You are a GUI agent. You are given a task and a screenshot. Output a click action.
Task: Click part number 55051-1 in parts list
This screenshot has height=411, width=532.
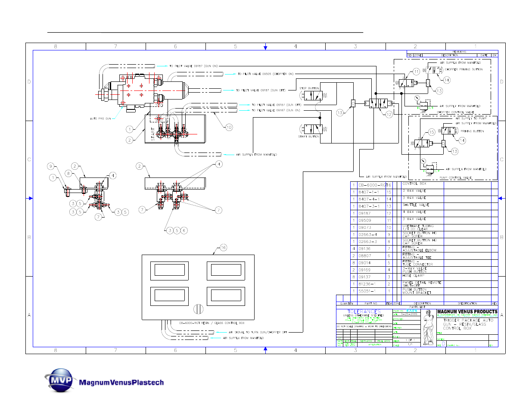367,291
